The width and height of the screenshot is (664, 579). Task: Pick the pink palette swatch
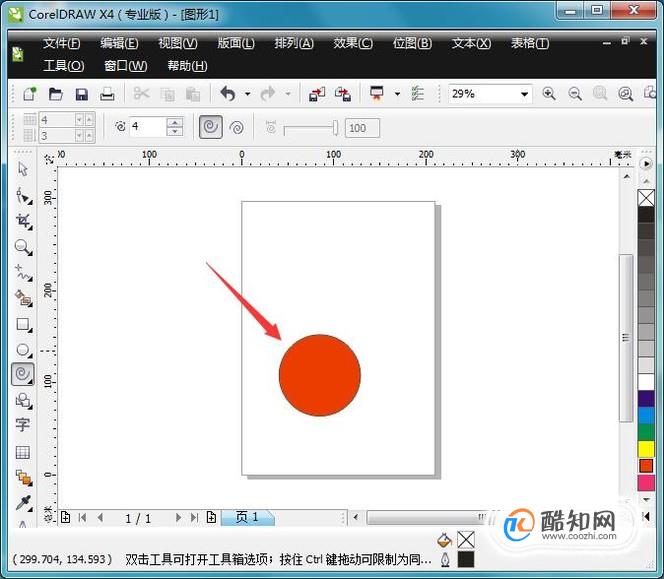(646, 482)
